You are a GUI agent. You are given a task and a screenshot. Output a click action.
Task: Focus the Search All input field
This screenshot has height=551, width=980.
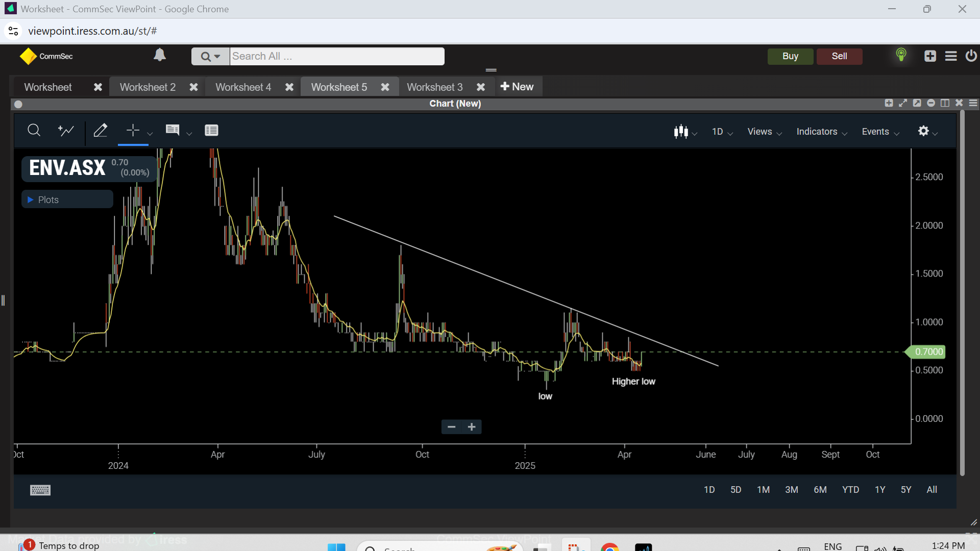click(337, 56)
